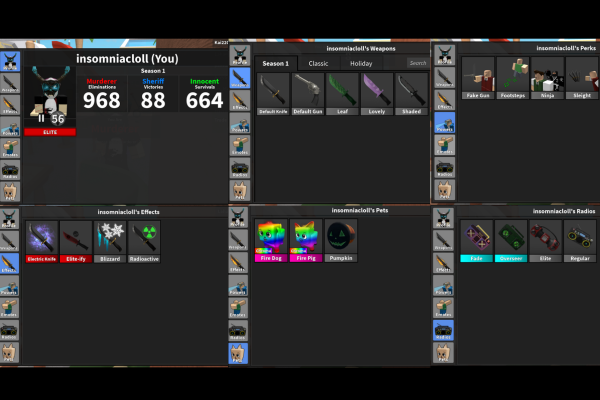Select the Pumpkin pet

(x=341, y=241)
